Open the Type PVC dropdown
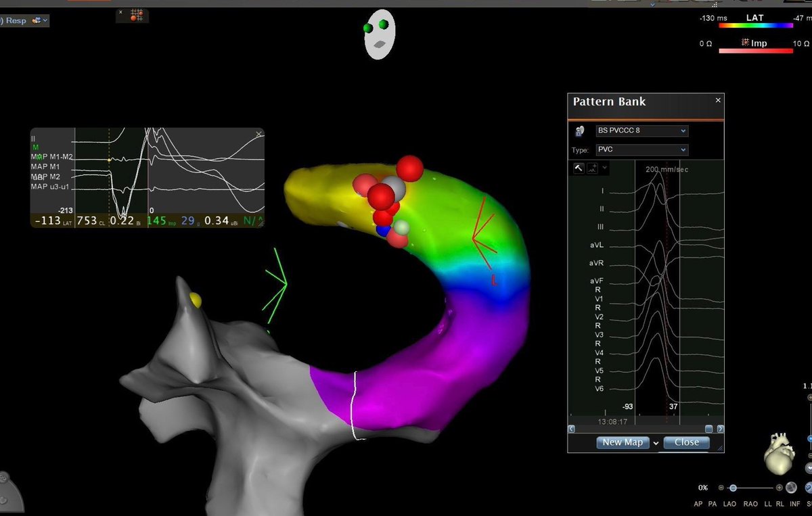 pos(641,149)
